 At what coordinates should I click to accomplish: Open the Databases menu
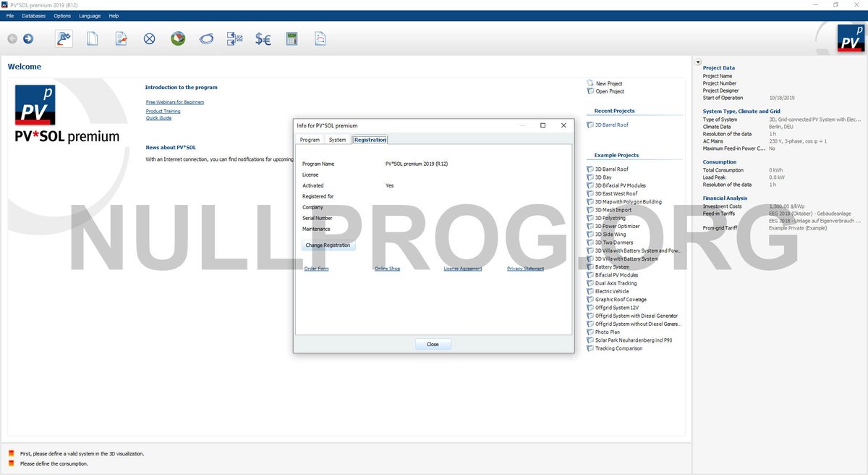tap(33, 15)
